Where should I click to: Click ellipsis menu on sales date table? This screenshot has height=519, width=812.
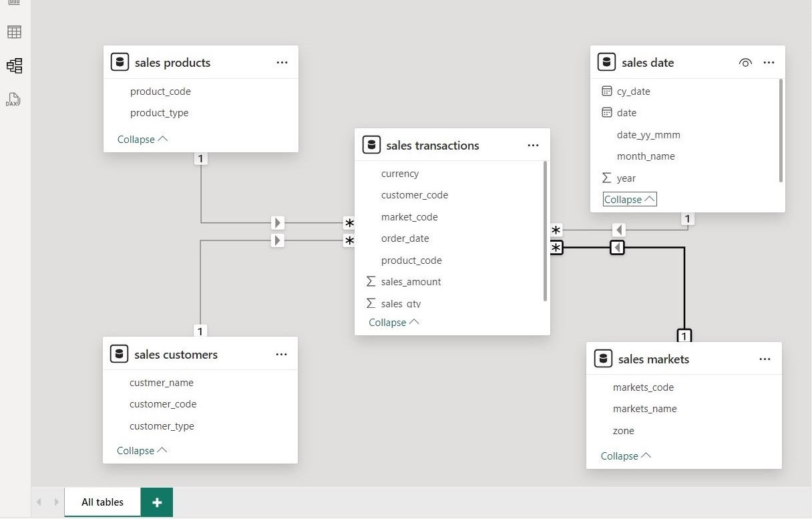point(769,63)
